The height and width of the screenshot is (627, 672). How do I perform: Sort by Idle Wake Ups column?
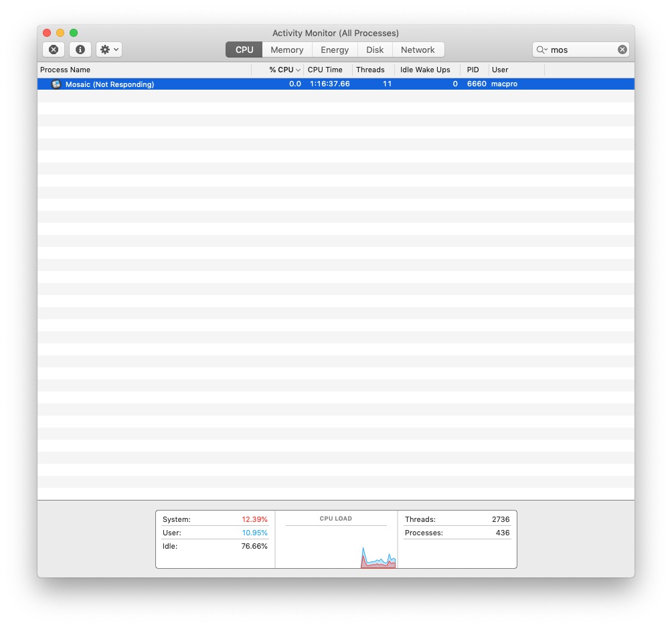pyautogui.click(x=425, y=70)
